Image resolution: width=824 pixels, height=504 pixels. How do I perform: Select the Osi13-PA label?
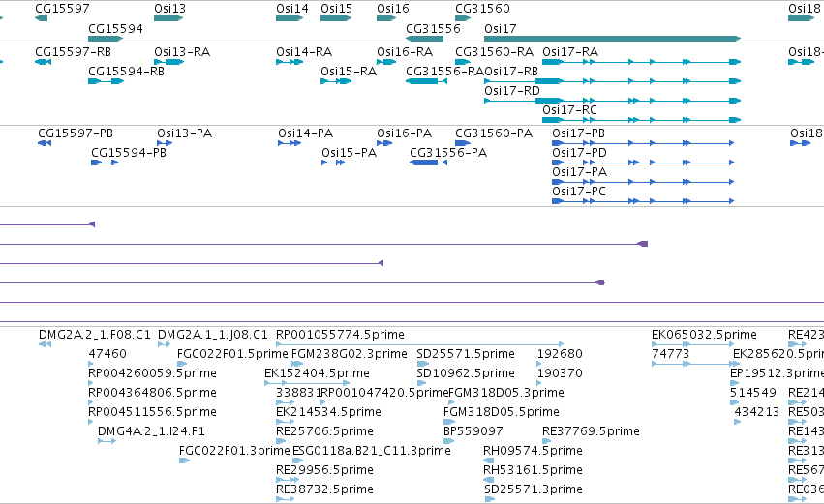pyautogui.click(x=184, y=133)
